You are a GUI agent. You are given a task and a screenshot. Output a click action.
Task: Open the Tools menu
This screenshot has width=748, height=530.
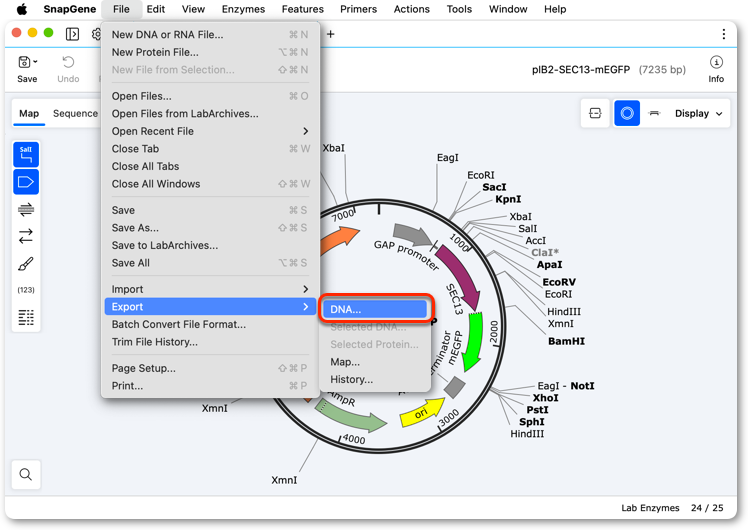(x=459, y=9)
